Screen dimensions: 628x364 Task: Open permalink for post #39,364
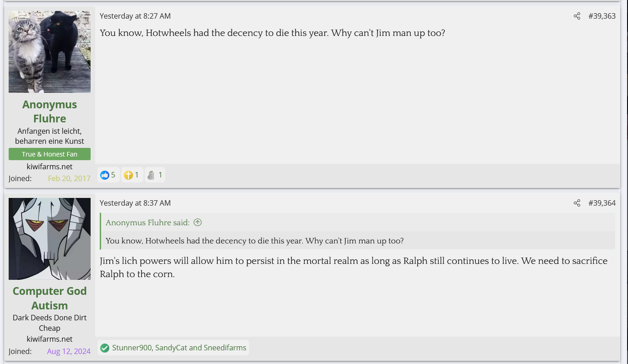(602, 203)
